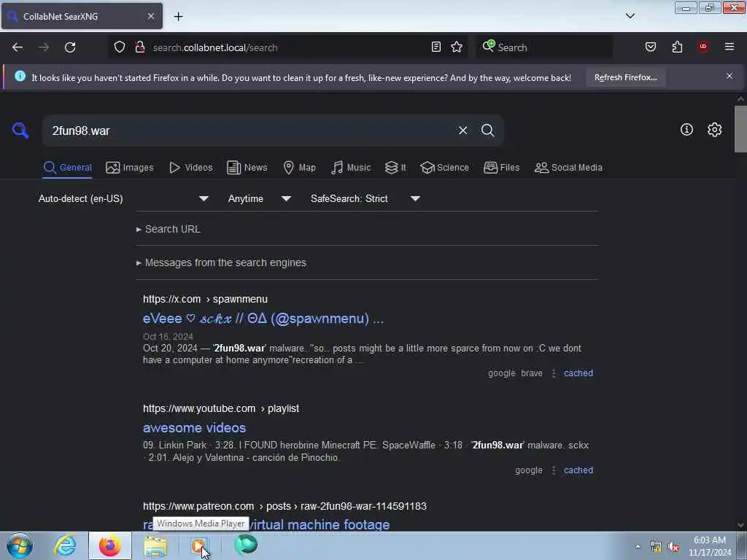
Task: Switch to the News category
Action: pyautogui.click(x=247, y=168)
